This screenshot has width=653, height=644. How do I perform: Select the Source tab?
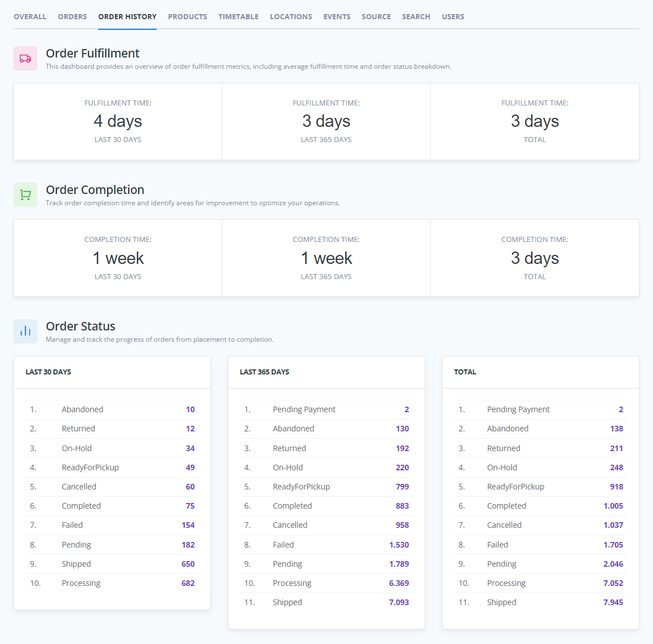pos(376,17)
